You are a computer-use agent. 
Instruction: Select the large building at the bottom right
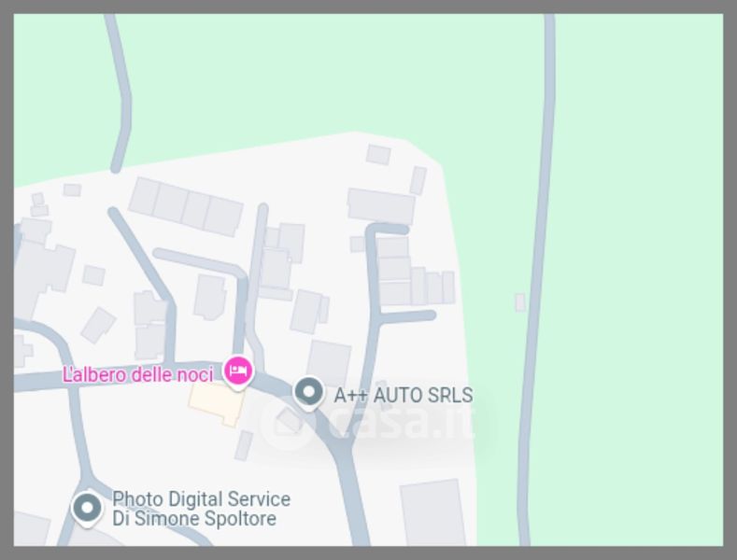click(x=433, y=513)
